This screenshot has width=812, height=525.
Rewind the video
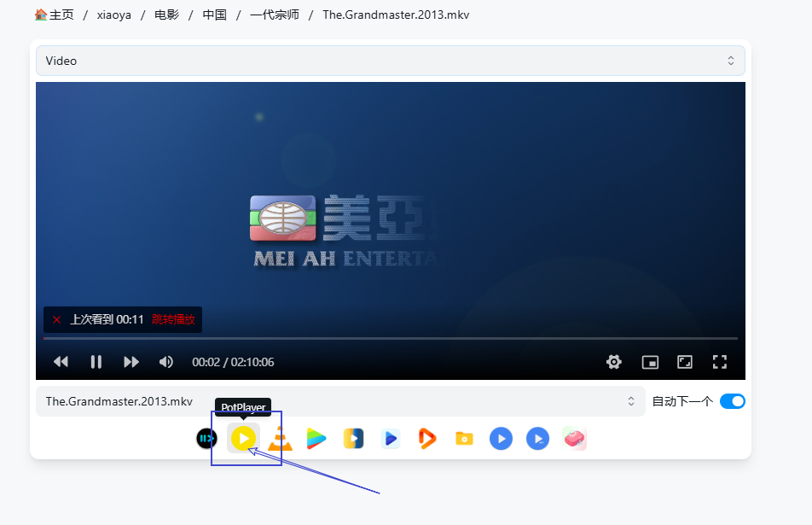(x=61, y=362)
